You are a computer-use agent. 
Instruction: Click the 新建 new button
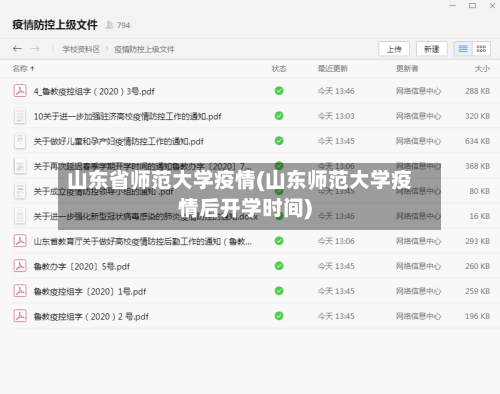(x=432, y=49)
